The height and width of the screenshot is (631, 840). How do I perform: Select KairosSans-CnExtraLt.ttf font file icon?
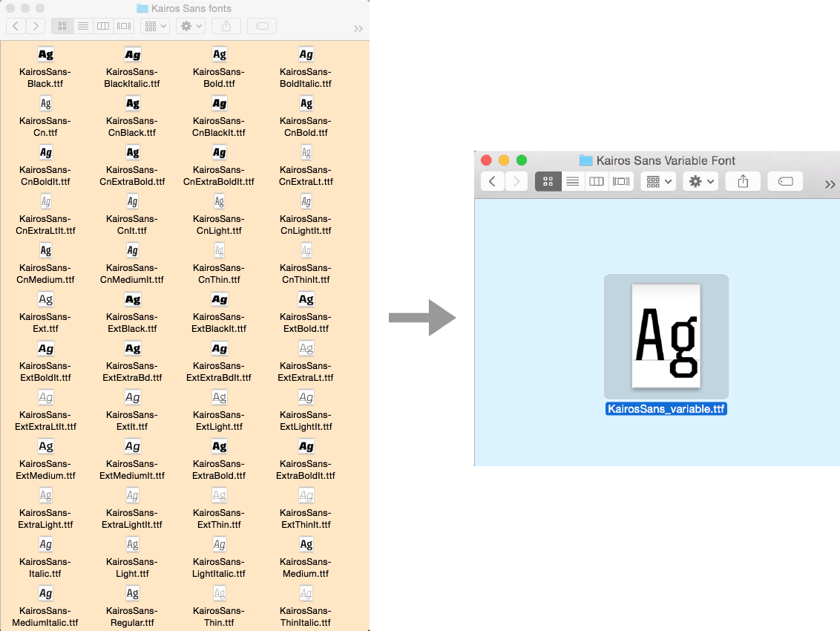[306, 152]
